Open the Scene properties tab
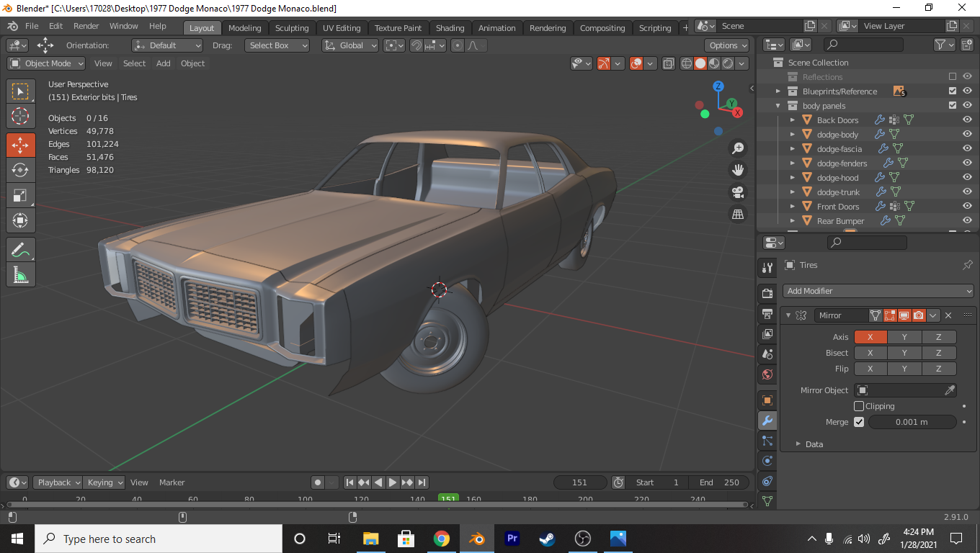 pyautogui.click(x=767, y=354)
